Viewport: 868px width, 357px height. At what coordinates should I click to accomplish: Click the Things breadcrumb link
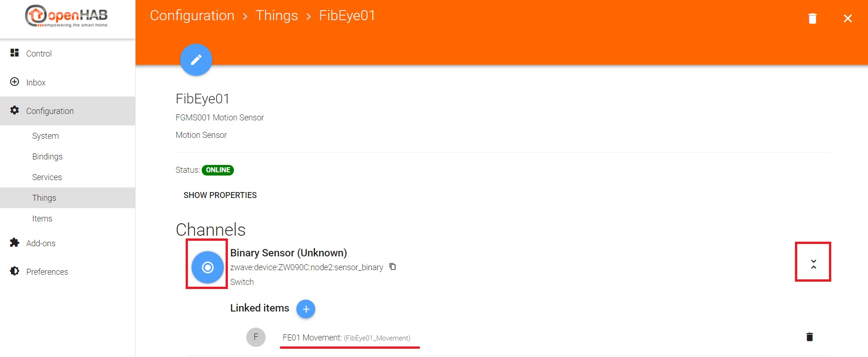pos(277,16)
